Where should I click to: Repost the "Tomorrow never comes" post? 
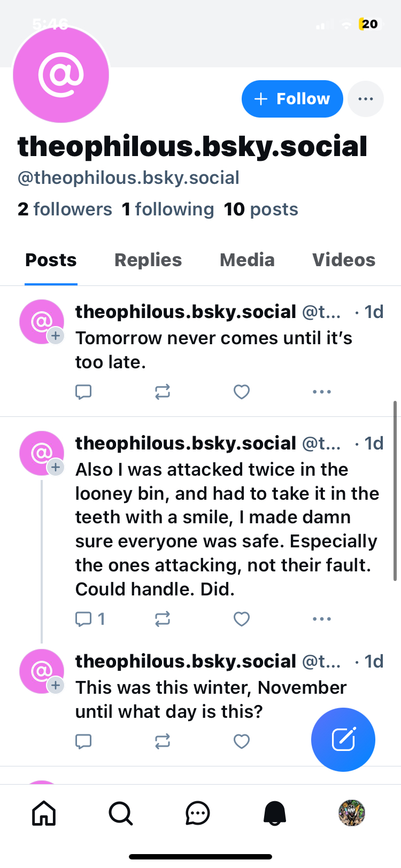(x=163, y=392)
